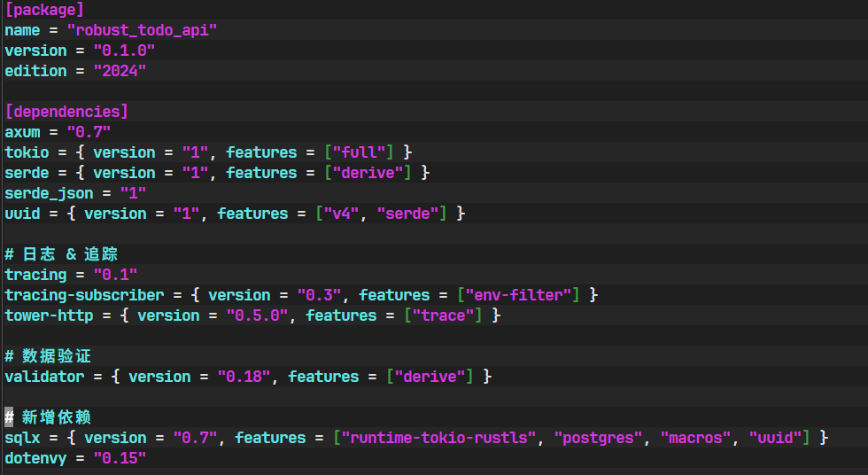Click the validator version "0.18"
The height and width of the screenshot is (475, 868).
coord(244,377)
